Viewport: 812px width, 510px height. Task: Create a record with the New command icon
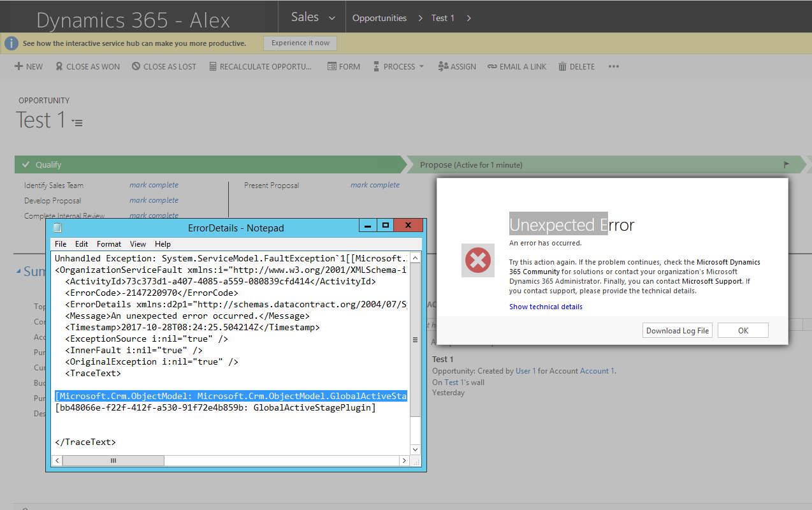(x=17, y=66)
